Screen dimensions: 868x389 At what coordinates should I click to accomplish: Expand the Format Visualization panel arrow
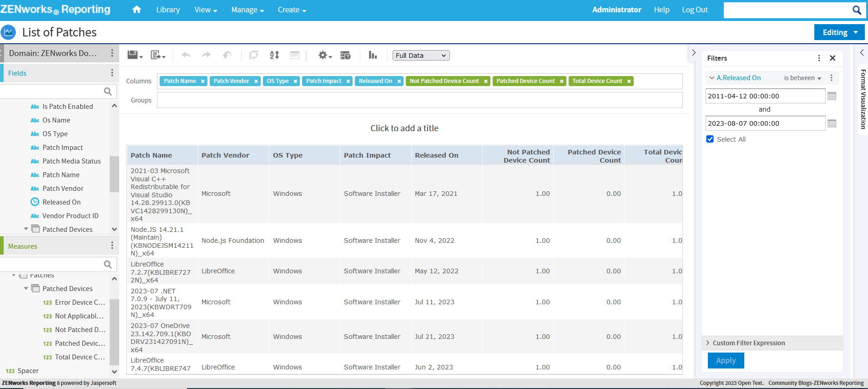point(862,53)
